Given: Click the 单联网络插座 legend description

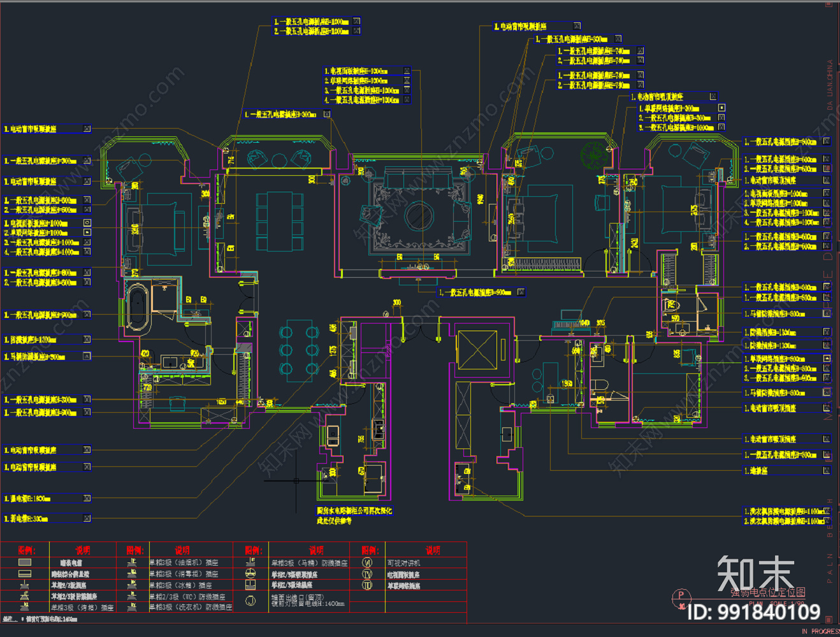Looking at the screenshot, I should tap(404, 585).
